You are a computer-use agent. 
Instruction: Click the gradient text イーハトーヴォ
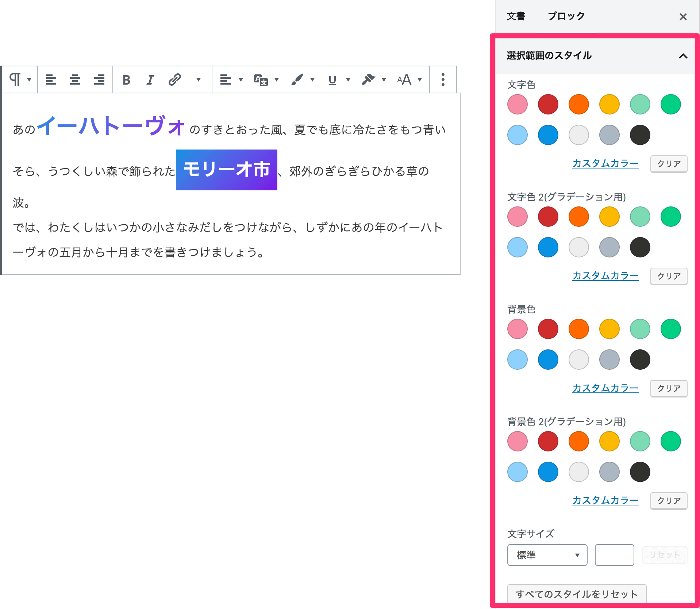(111, 126)
